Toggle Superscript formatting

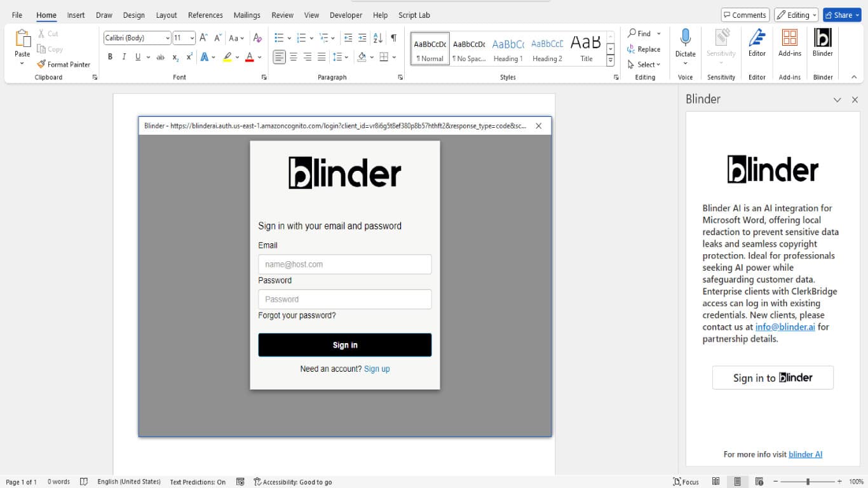(189, 57)
